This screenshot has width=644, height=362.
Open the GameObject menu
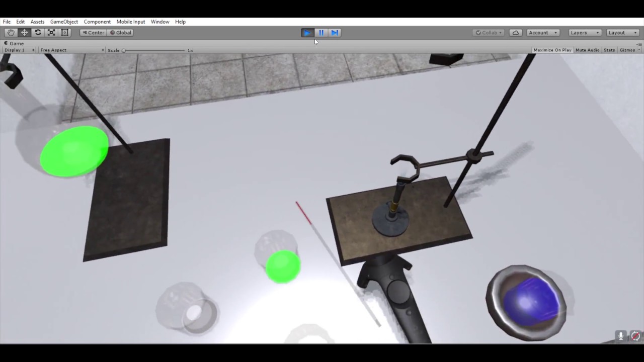[64, 22]
